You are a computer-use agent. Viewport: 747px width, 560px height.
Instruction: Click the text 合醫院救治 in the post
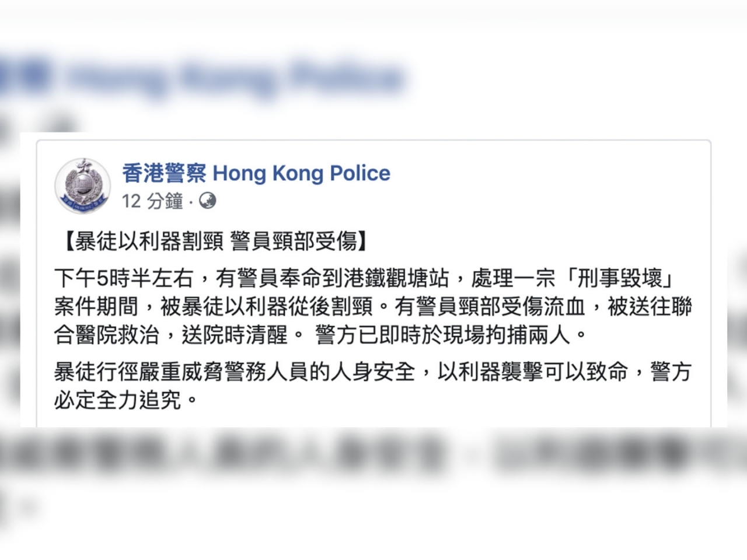click(107, 335)
